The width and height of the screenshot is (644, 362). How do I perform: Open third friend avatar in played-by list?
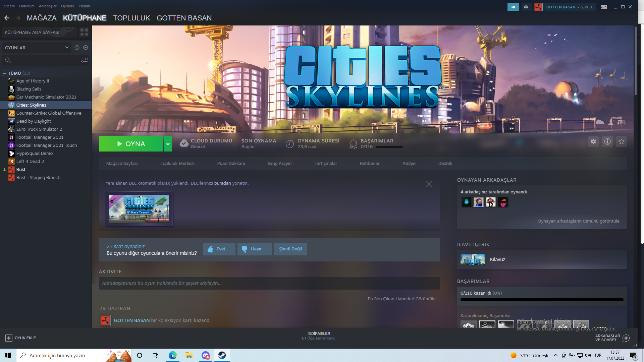coord(491,202)
